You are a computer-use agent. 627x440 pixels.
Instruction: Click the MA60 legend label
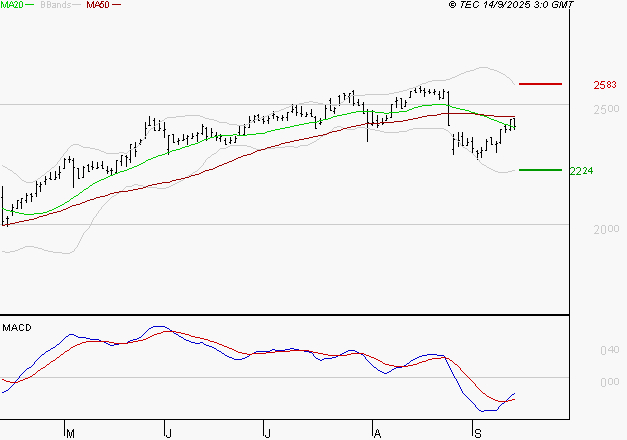point(98,5)
